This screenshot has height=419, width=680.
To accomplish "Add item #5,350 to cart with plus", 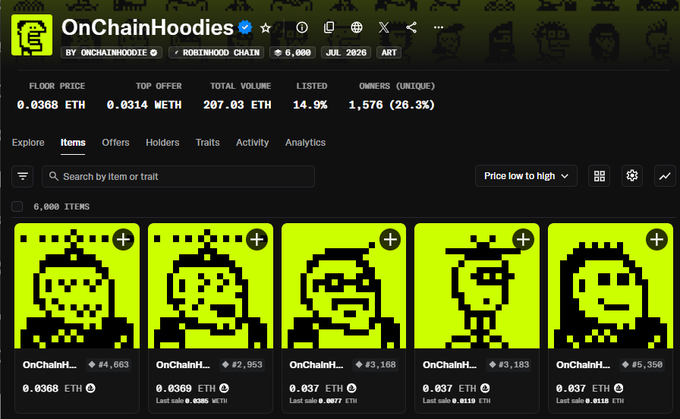I will point(657,239).
